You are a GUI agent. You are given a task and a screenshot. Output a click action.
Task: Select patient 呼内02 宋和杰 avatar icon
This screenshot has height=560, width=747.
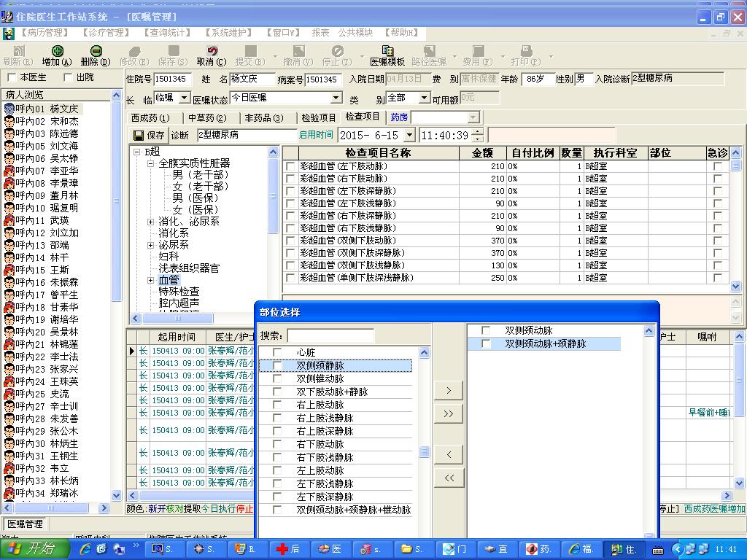(x=9, y=121)
